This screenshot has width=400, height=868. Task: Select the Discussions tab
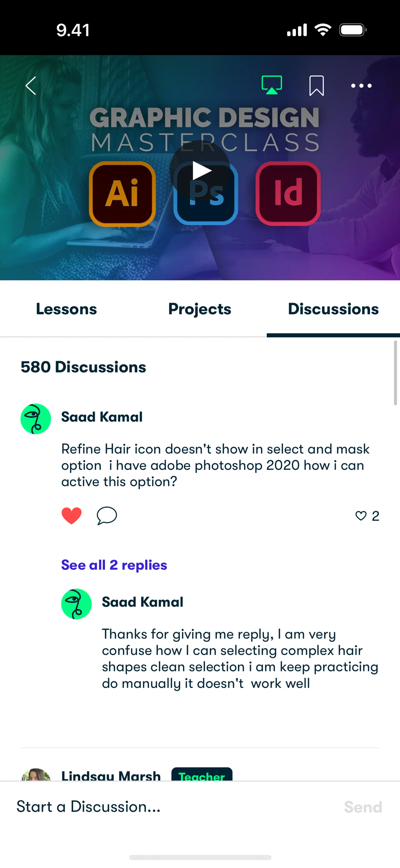pyautogui.click(x=333, y=309)
